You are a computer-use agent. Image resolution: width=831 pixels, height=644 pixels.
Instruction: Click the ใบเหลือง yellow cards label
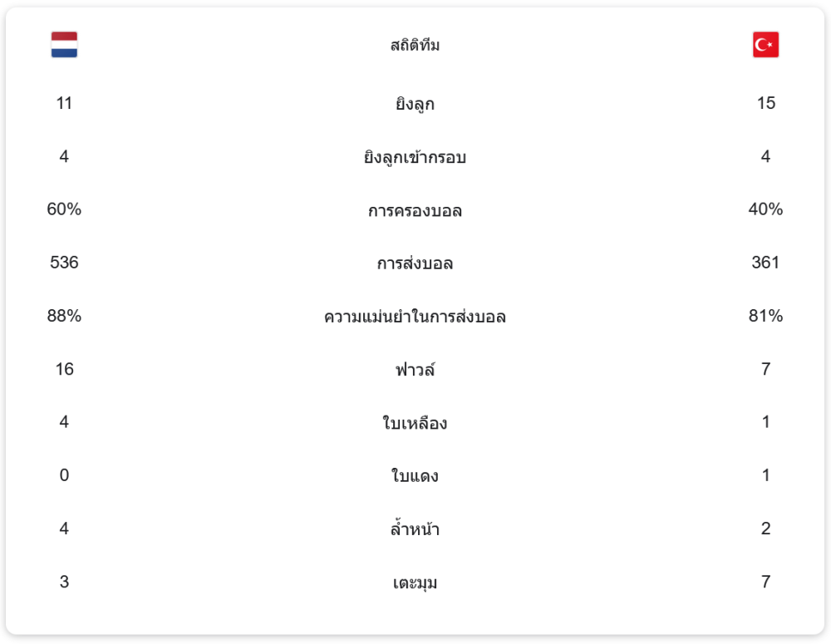tap(415, 424)
